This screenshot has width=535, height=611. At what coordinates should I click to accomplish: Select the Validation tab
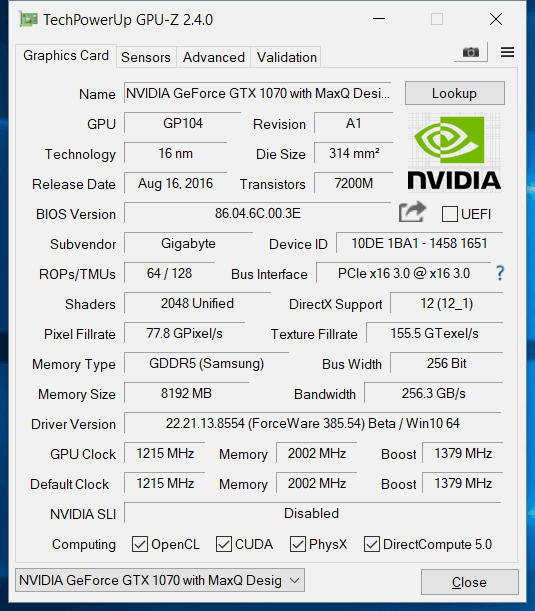pyautogui.click(x=286, y=57)
